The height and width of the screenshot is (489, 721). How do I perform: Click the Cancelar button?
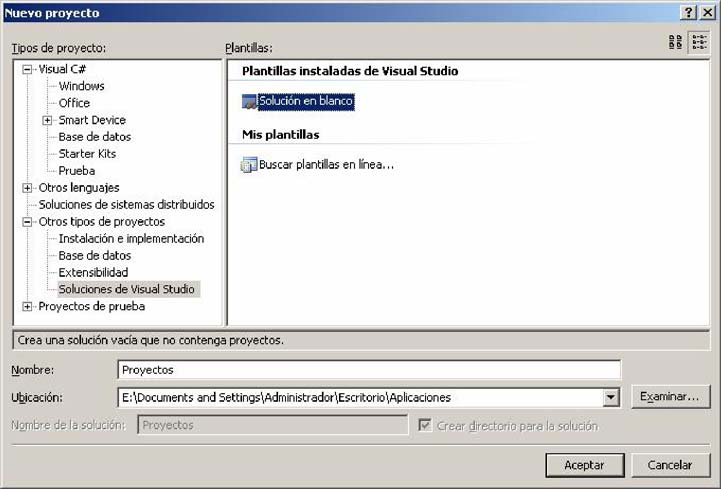point(670,465)
